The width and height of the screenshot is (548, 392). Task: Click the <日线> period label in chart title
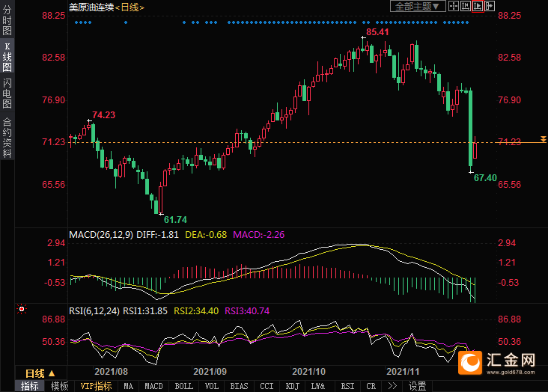coord(130,7)
